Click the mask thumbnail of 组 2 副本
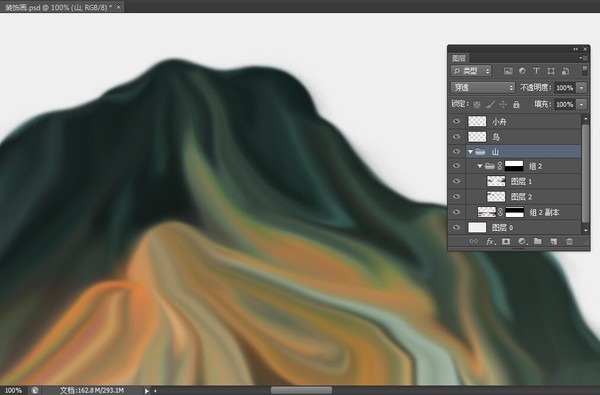This screenshot has height=395, width=600. tap(515, 212)
